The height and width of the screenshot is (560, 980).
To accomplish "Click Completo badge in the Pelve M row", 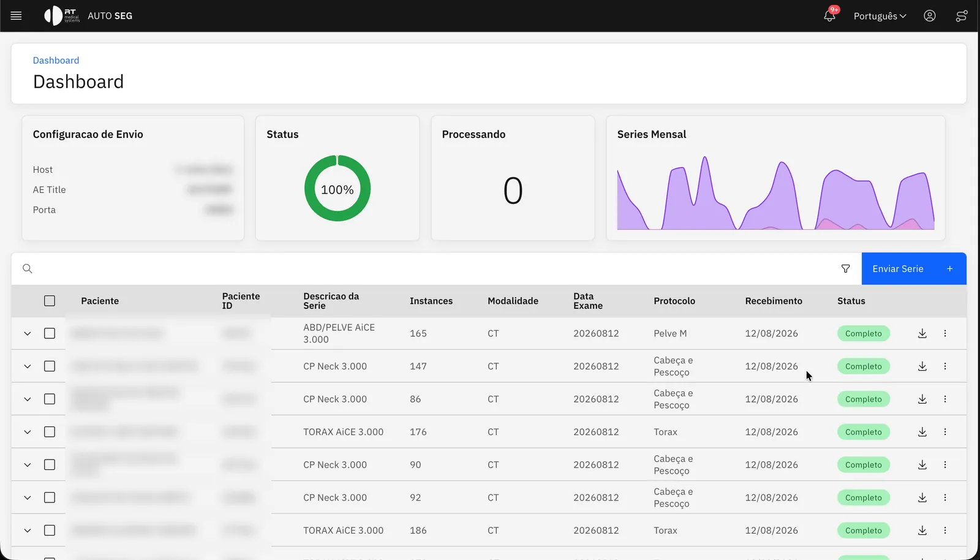I will point(864,333).
